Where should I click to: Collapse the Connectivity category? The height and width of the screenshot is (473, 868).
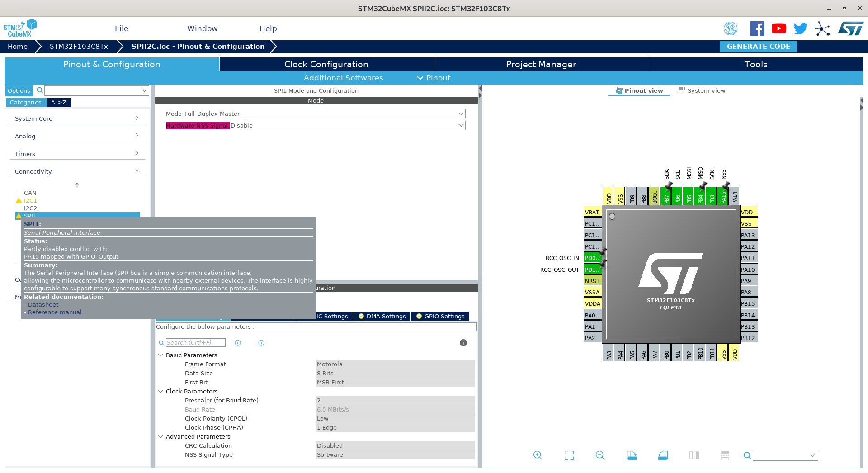coord(77,171)
